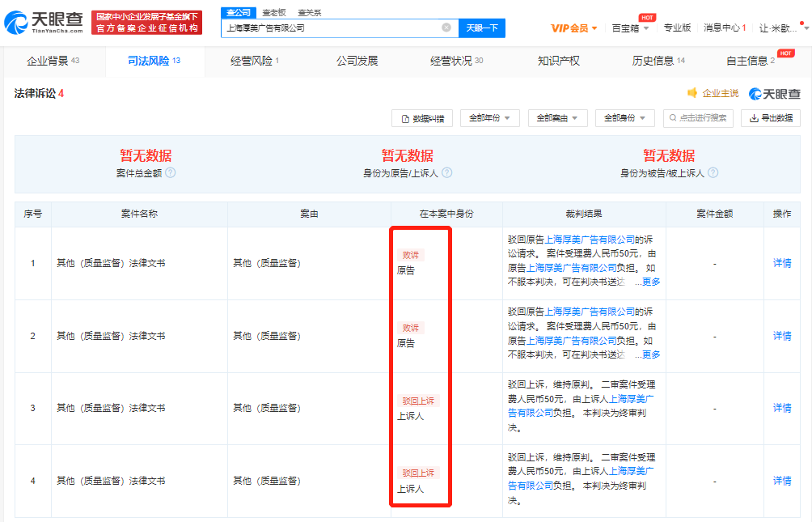Go to the 经营风险 tab
This screenshot has height=522, width=812.
[255, 62]
